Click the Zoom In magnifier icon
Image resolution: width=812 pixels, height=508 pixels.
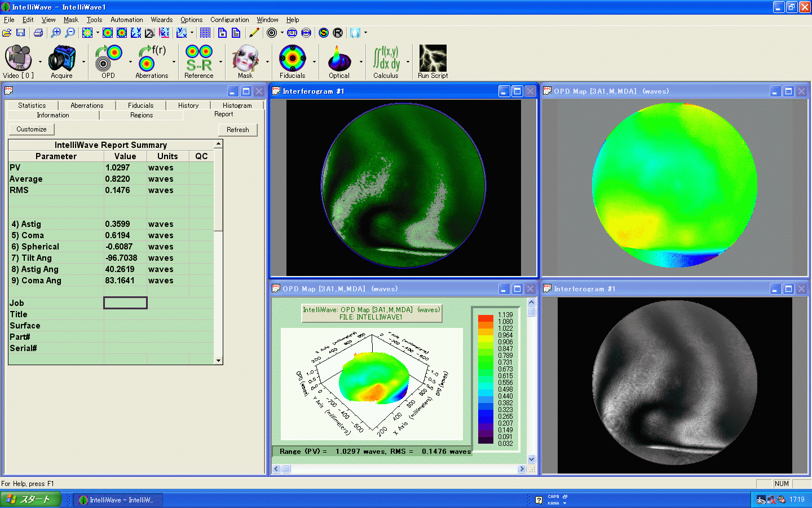tap(56, 33)
